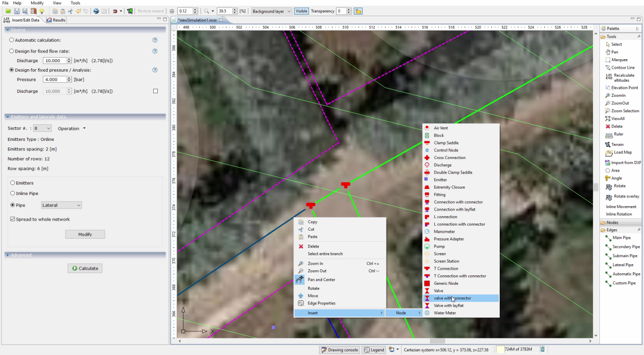Choose the Main Pipe edge tool
Image resolution: width=644 pixels, height=355 pixels.
[621, 238]
